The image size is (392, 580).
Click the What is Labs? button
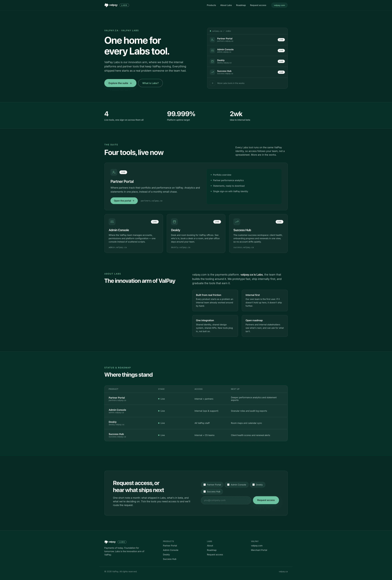click(x=150, y=83)
